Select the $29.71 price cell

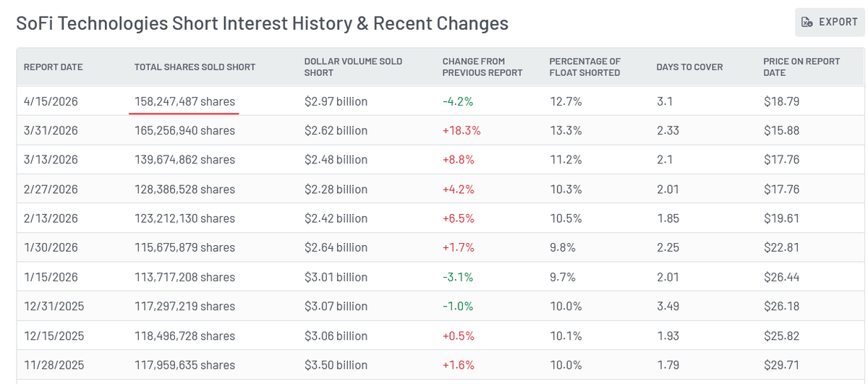[781, 365]
